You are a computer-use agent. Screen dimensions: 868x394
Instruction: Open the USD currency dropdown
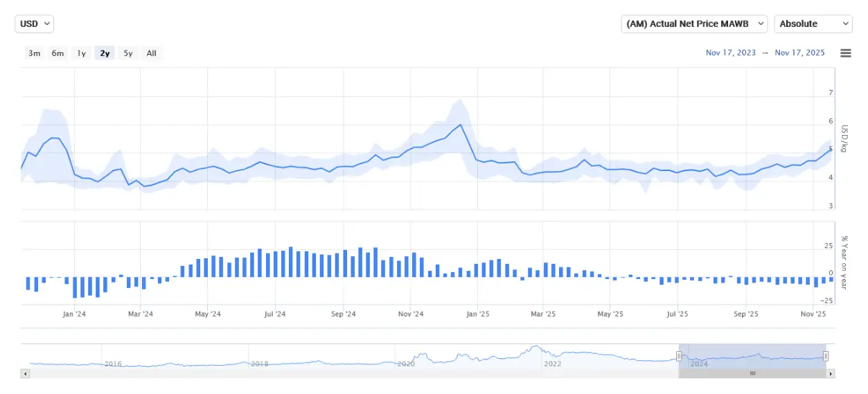click(34, 24)
